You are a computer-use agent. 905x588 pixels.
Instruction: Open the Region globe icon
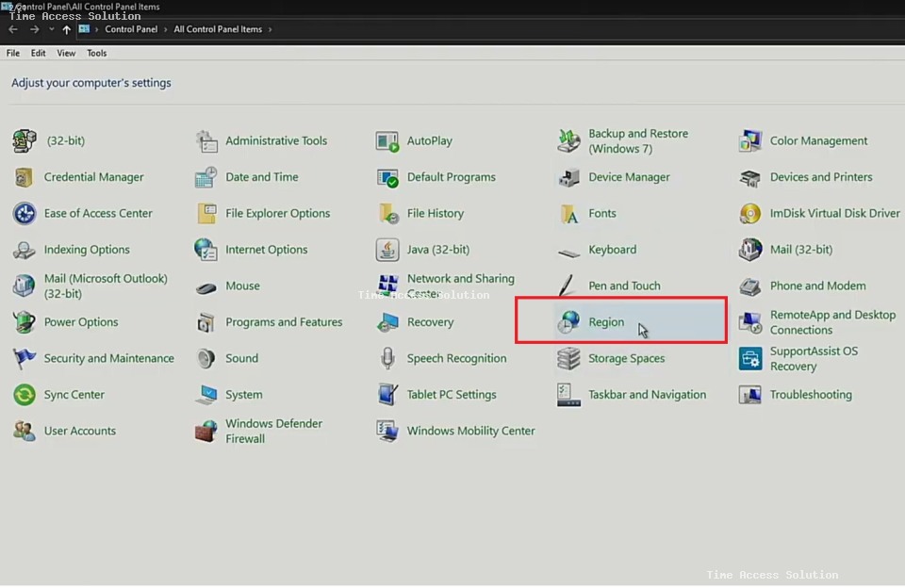click(x=568, y=322)
